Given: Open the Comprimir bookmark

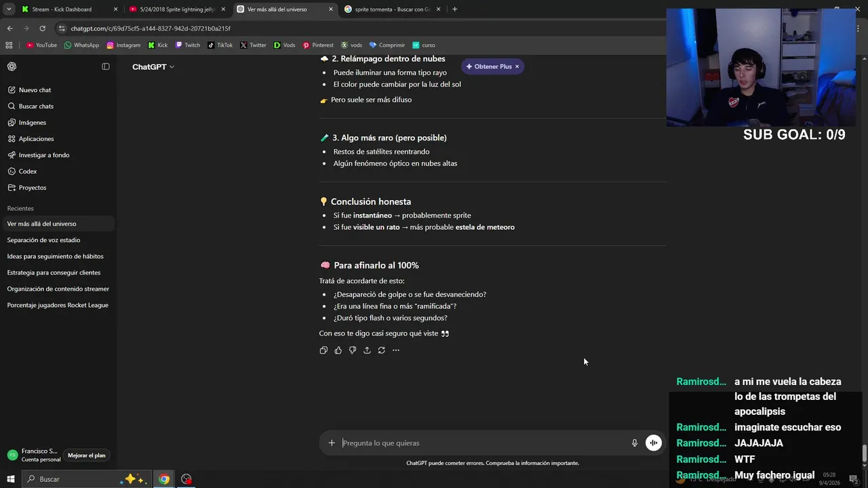Looking at the screenshot, I should click(x=387, y=45).
